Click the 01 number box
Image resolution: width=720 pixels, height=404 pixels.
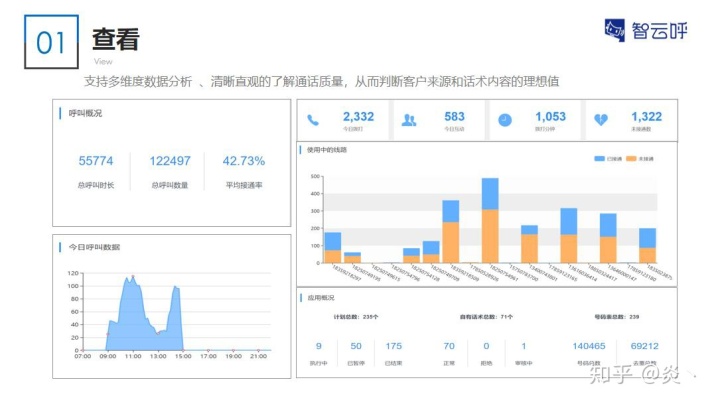51,42
